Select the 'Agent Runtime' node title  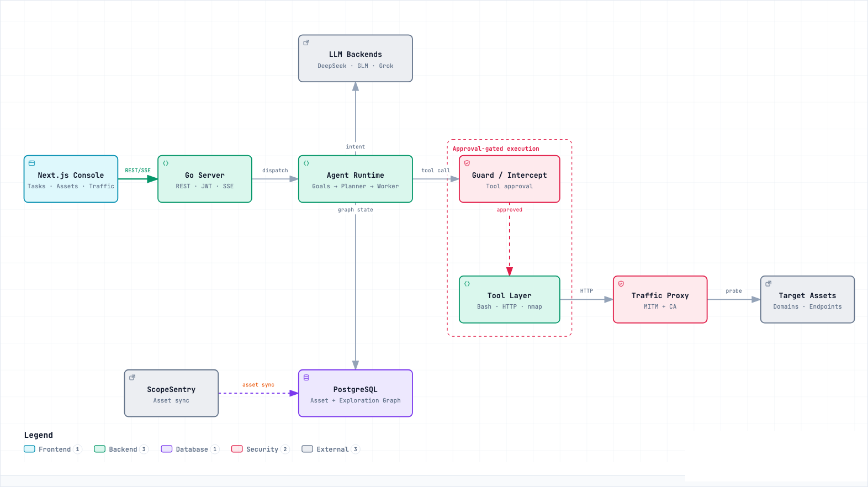[x=356, y=175]
